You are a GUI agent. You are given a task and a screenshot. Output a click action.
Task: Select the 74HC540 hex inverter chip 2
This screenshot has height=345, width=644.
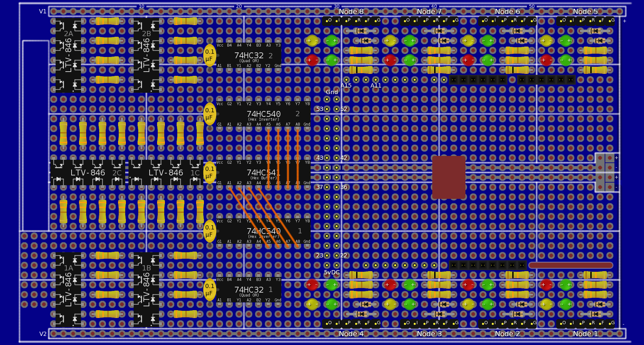tap(263, 114)
